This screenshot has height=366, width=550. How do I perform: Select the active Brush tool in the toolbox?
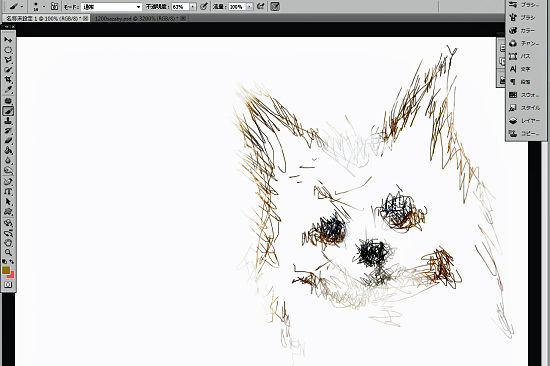(x=8, y=111)
